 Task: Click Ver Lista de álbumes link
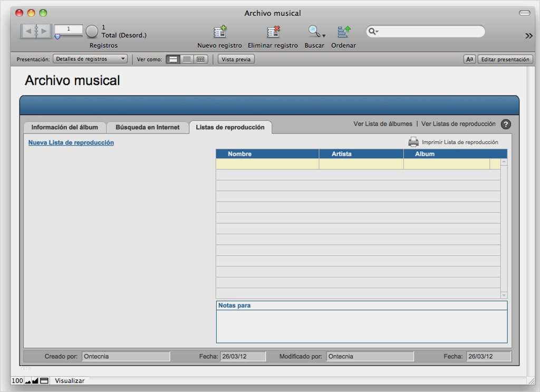tap(383, 123)
